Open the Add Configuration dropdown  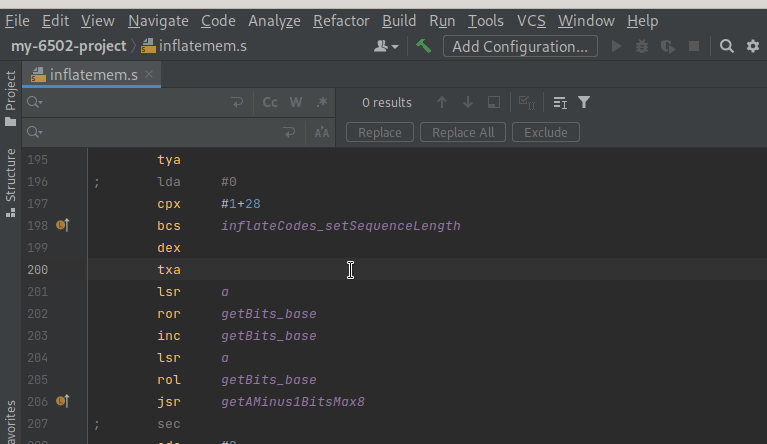[520, 46]
